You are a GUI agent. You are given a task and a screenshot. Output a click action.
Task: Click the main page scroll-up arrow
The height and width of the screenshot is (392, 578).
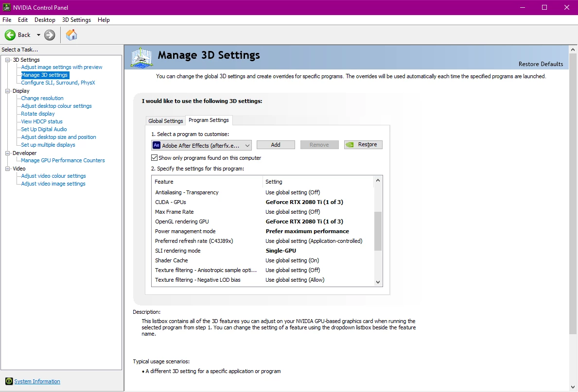click(573, 50)
